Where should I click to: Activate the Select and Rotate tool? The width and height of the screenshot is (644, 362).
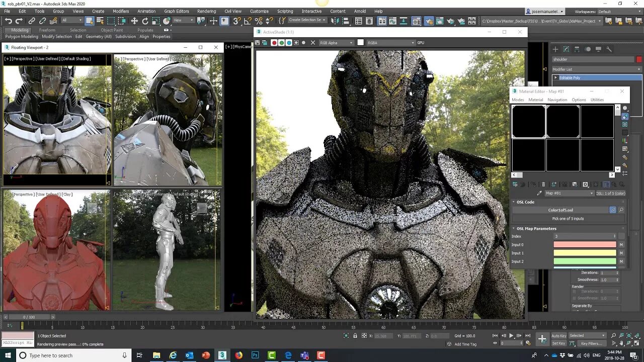[146, 21]
